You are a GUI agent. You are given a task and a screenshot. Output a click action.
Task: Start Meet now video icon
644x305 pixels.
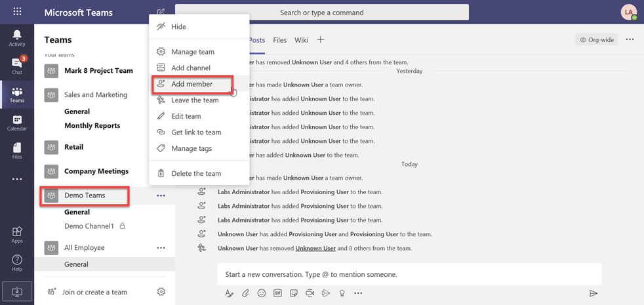[310, 293]
